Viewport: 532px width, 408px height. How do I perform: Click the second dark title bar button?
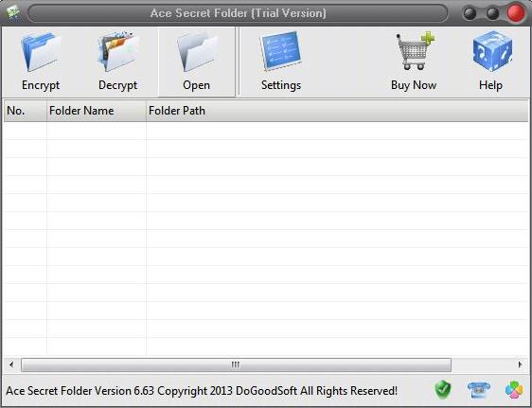[x=492, y=13]
